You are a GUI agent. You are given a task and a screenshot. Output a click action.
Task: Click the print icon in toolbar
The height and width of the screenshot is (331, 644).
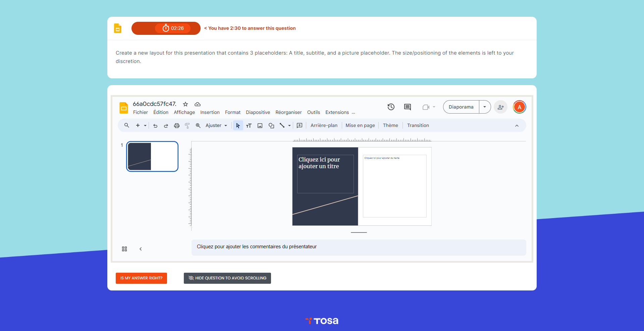point(177,126)
